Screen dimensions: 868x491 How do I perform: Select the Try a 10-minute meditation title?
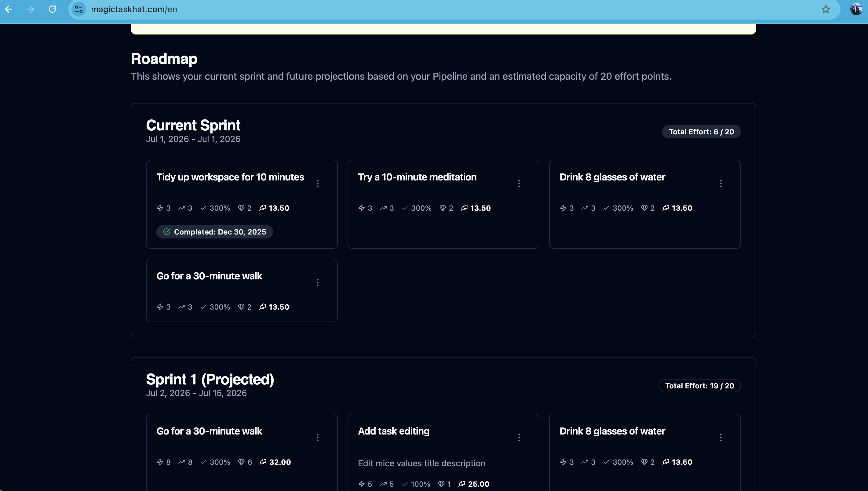417,177
